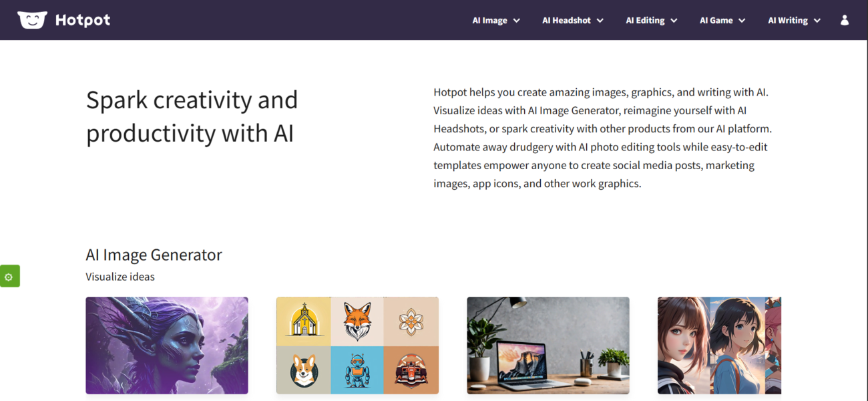This screenshot has height=401, width=868.
Task: Select the fox logo icon tile
Action: 357,321
